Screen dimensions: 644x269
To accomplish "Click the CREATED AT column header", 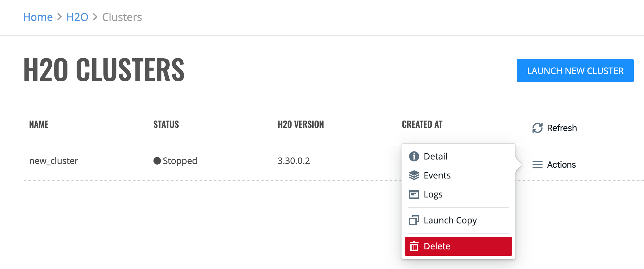I will pyautogui.click(x=422, y=124).
